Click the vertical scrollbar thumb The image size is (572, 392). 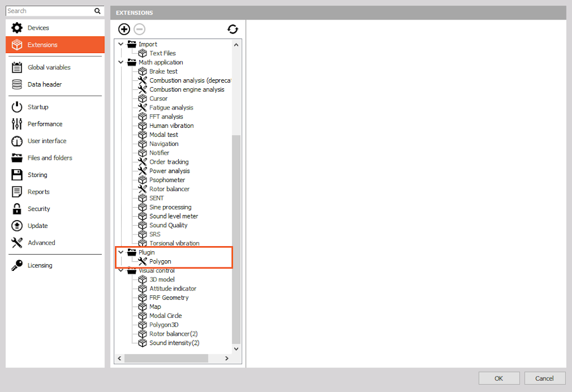[236, 239]
